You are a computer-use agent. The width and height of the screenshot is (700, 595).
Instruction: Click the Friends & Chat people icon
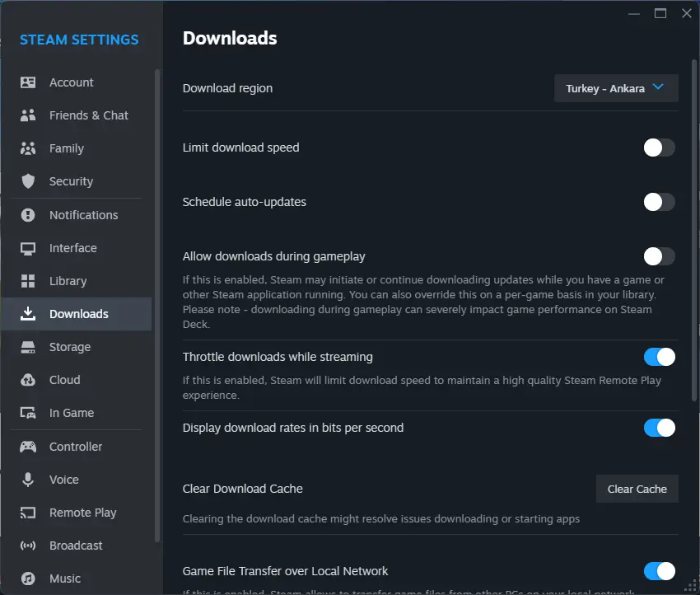28,115
